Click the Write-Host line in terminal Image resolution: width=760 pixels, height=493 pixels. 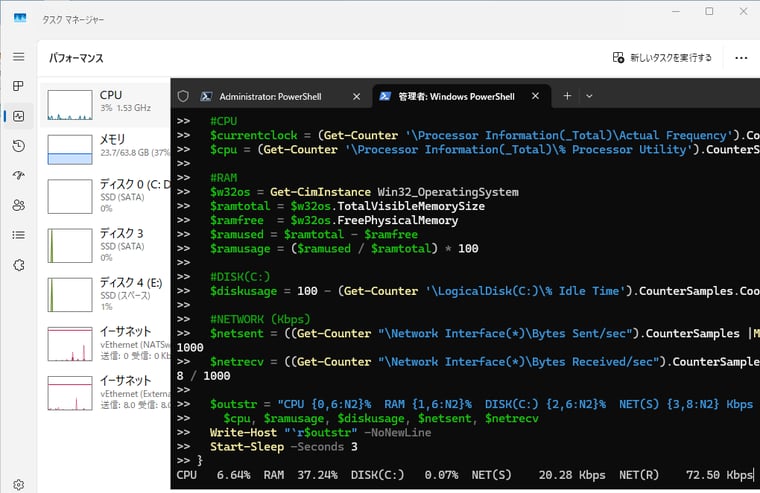(320, 433)
